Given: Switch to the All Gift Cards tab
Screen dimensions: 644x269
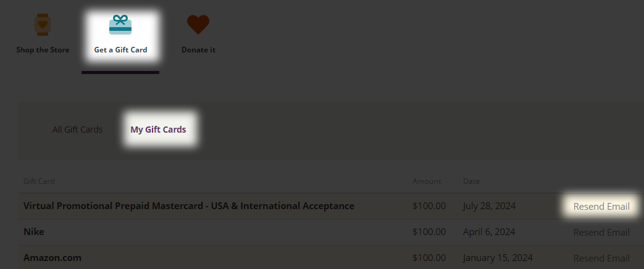Looking at the screenshot, I should point(77,130).
